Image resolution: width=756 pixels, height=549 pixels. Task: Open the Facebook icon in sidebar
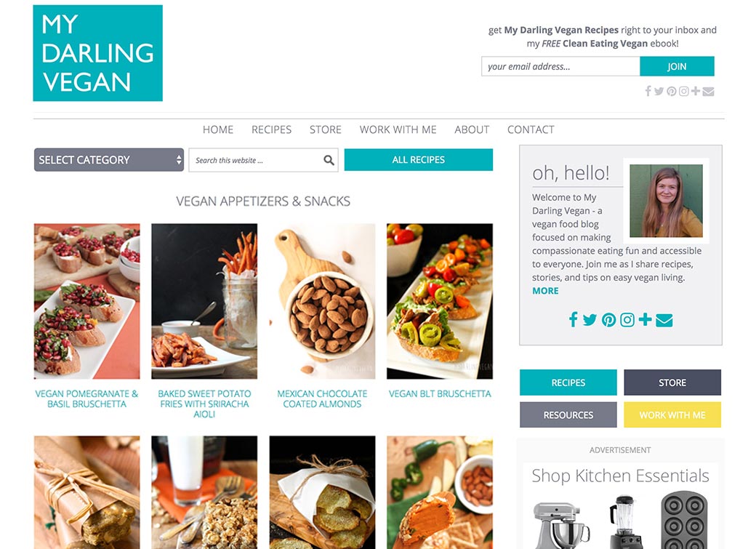[573, 319]
